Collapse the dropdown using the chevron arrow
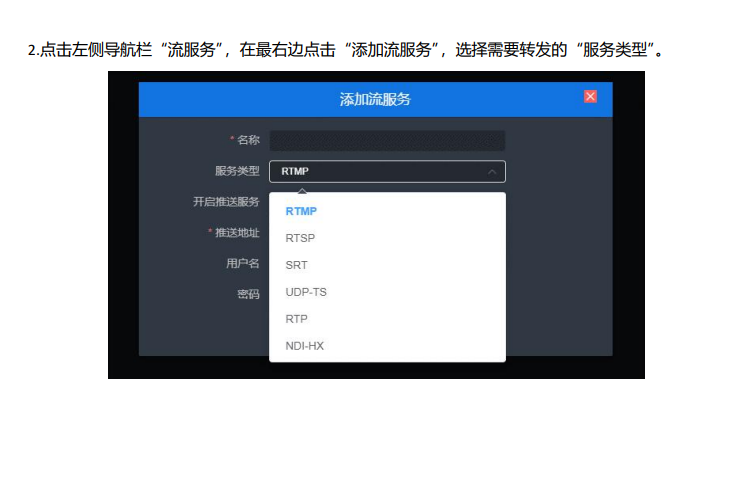Image resolution: width=750 pixels, height=480 pixels. [x=492, y=172]
